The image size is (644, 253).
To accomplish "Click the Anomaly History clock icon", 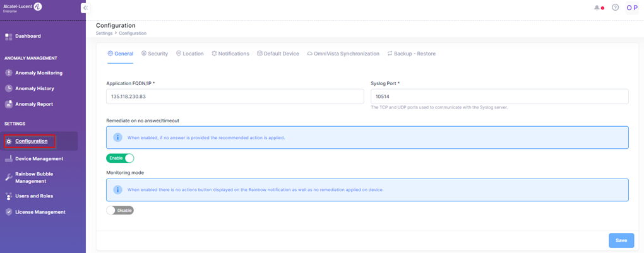I will pyautogui.click(x=9, y=89).
